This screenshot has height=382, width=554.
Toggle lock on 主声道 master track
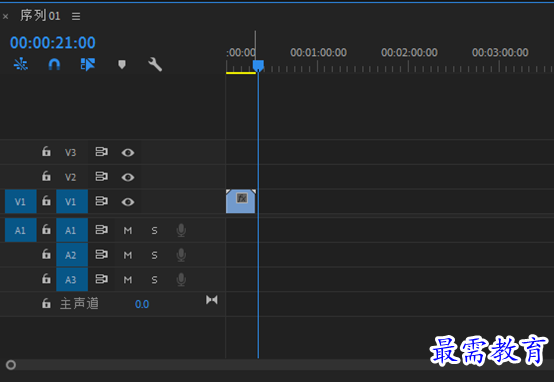point(46,304)
